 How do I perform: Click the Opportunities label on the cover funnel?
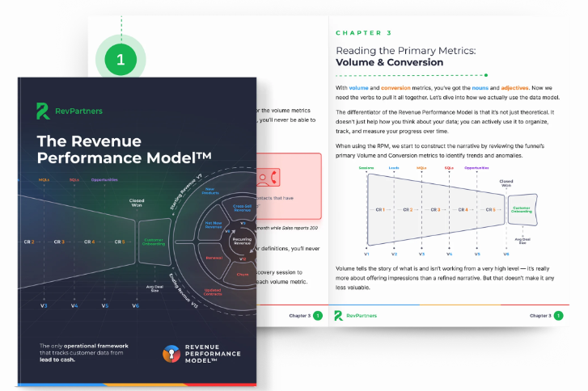104,180
